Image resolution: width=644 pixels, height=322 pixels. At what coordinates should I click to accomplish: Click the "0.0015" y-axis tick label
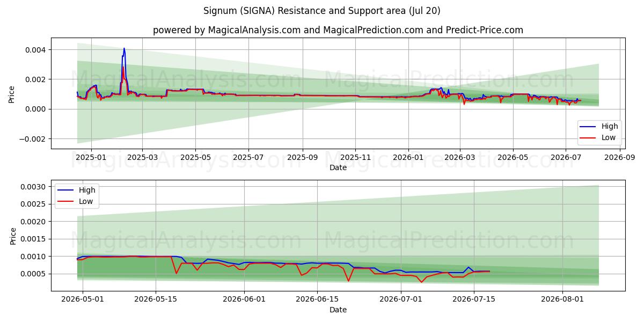[34, 239]
